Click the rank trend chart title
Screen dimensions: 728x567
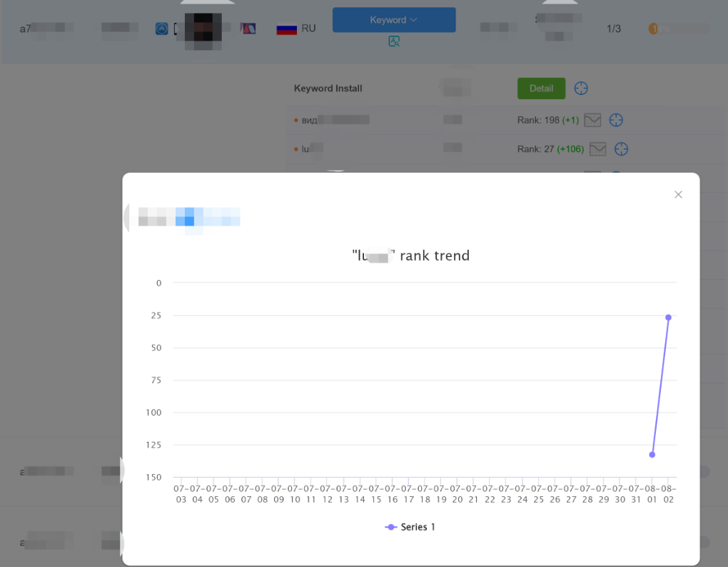tap(410, 256)
